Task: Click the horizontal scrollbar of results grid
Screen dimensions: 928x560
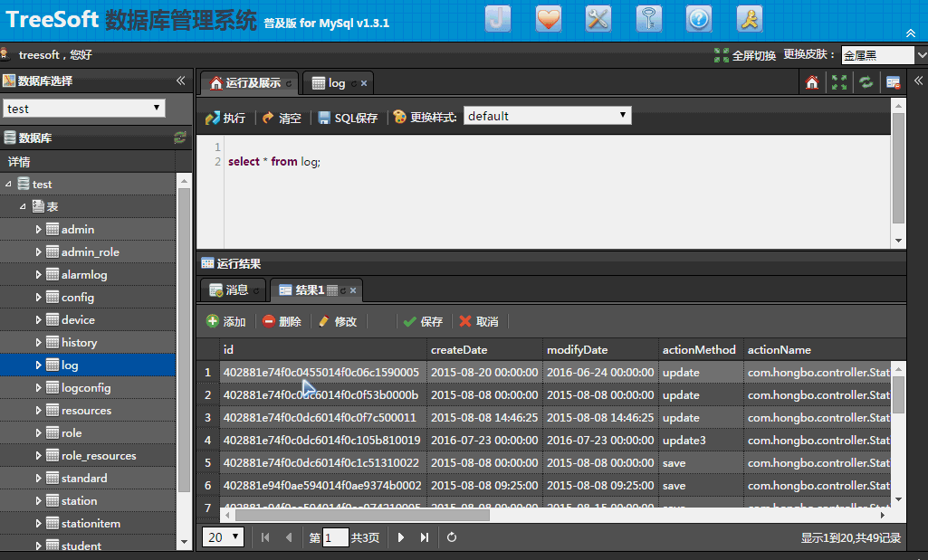Action: (x=362, y=515)
